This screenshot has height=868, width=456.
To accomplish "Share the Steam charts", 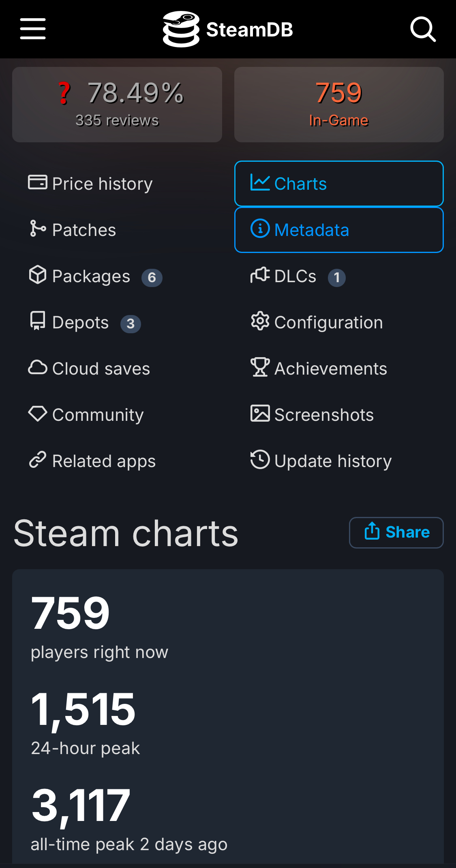I will tap(396, 532).
